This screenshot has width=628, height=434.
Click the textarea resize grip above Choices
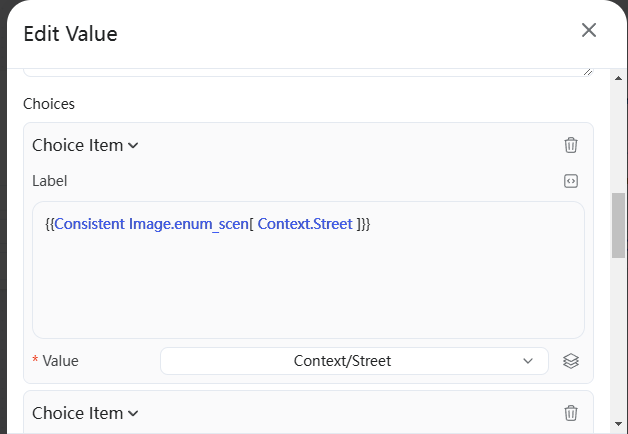click(588, 72)
